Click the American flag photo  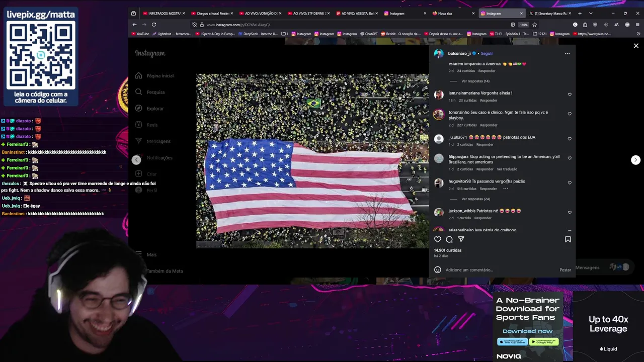click(x=312, y=161)
